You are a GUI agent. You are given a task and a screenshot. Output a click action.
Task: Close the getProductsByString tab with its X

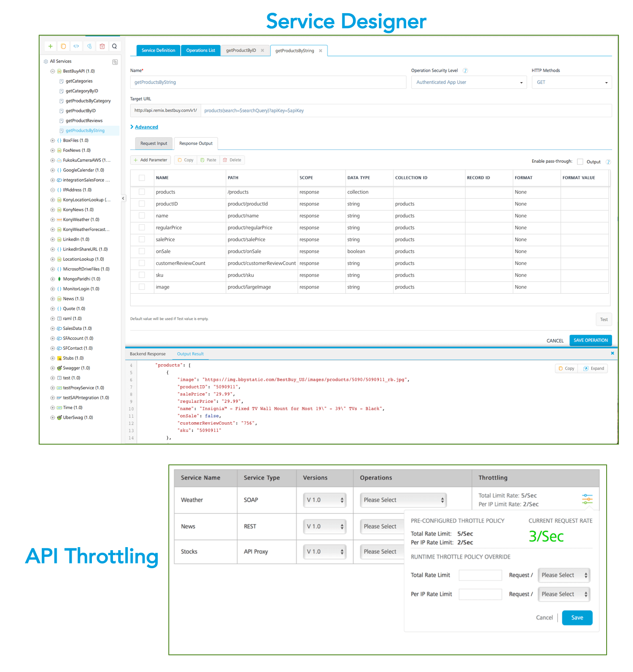point(320,51)
